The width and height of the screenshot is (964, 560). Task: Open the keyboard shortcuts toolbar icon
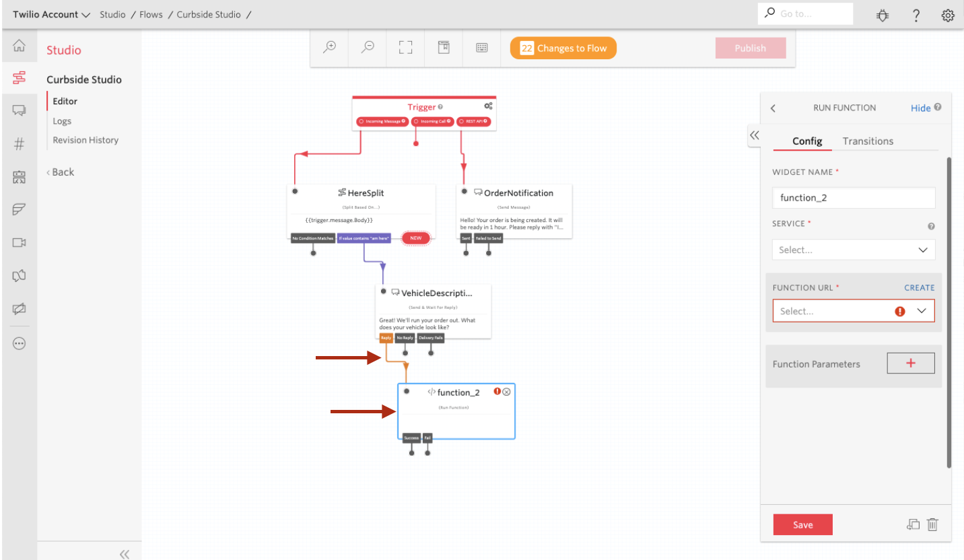(482, 48)
